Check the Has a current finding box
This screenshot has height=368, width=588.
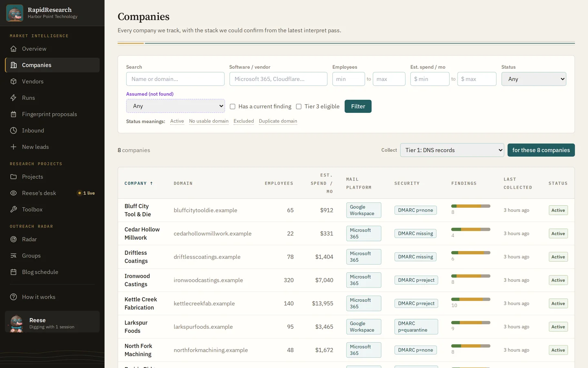point(233,106)
